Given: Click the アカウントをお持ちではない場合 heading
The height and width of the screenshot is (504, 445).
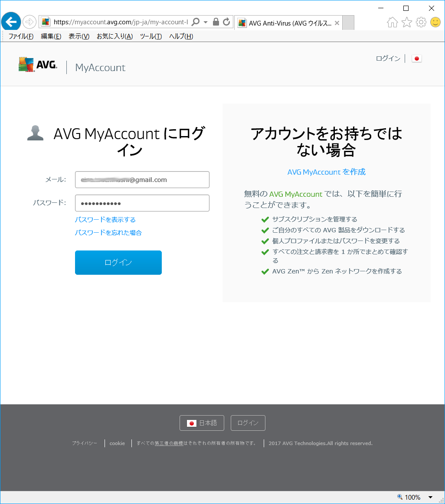Looking at the screenshot, I should [x=326, y=142].
